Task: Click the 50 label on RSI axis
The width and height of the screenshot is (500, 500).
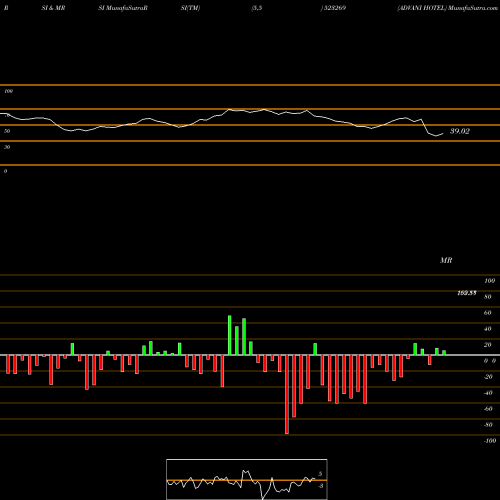Action: coord(7,131)
